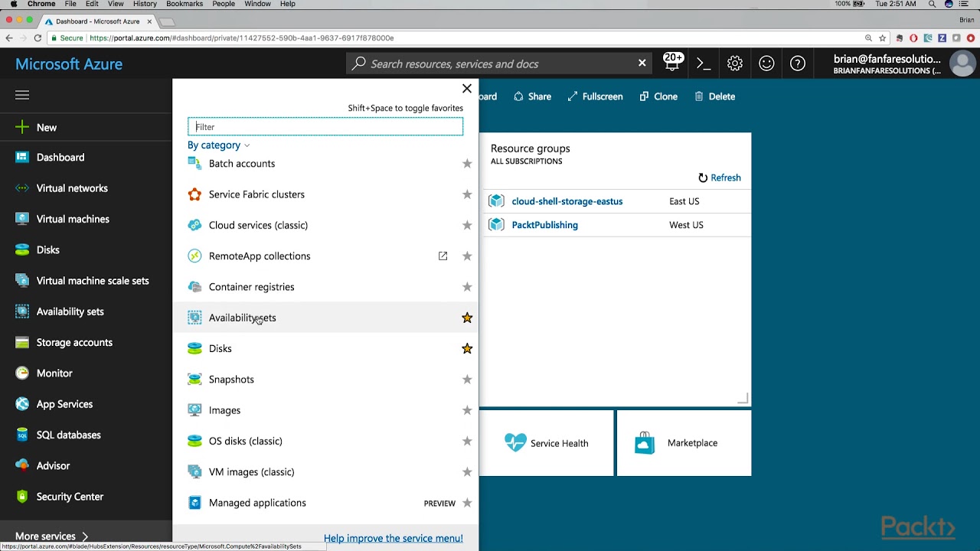Favorite Batch accounts with its star
Image resolution: width=980 pixels, height=551 pixels.
click(x=467, y=164)
